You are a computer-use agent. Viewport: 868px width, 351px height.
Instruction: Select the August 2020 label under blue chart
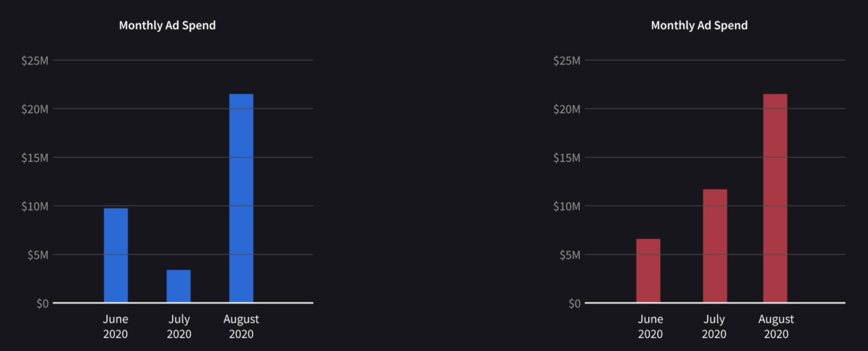(x=241, y=326)
